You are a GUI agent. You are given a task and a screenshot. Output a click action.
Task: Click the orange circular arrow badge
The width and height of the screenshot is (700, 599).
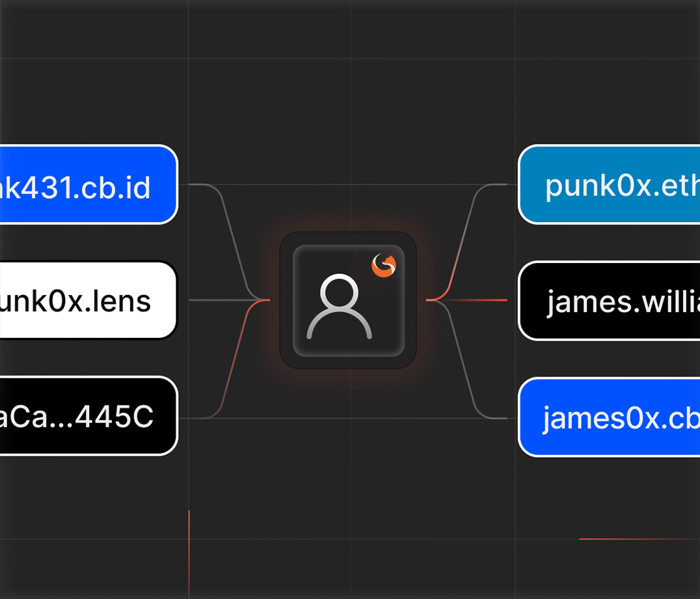[x=384, y=265]
